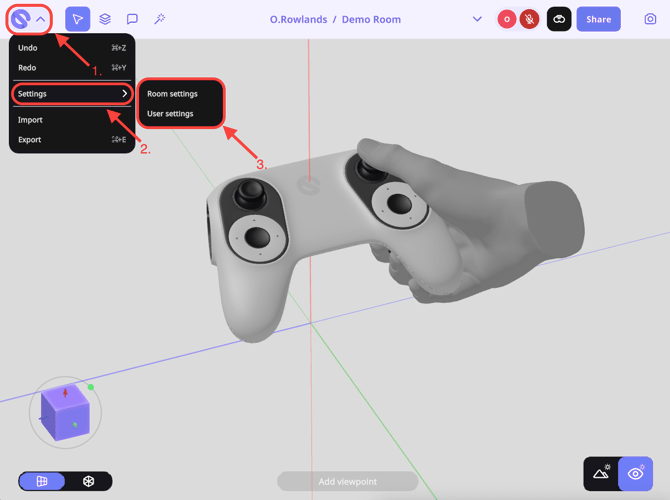Open the comments tool

point(132,19)
